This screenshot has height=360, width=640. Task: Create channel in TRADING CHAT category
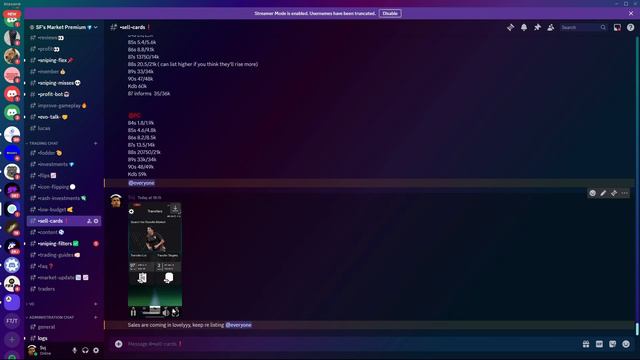(96, 143)
